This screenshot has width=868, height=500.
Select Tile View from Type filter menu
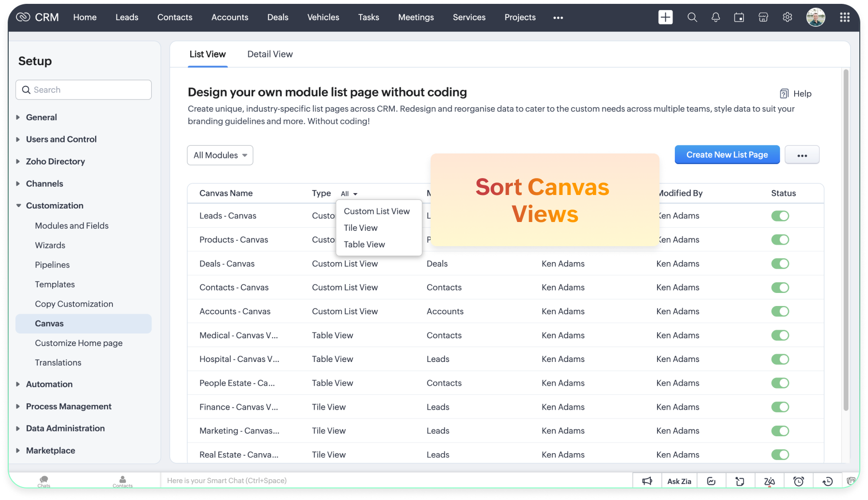tap(361, 228)
